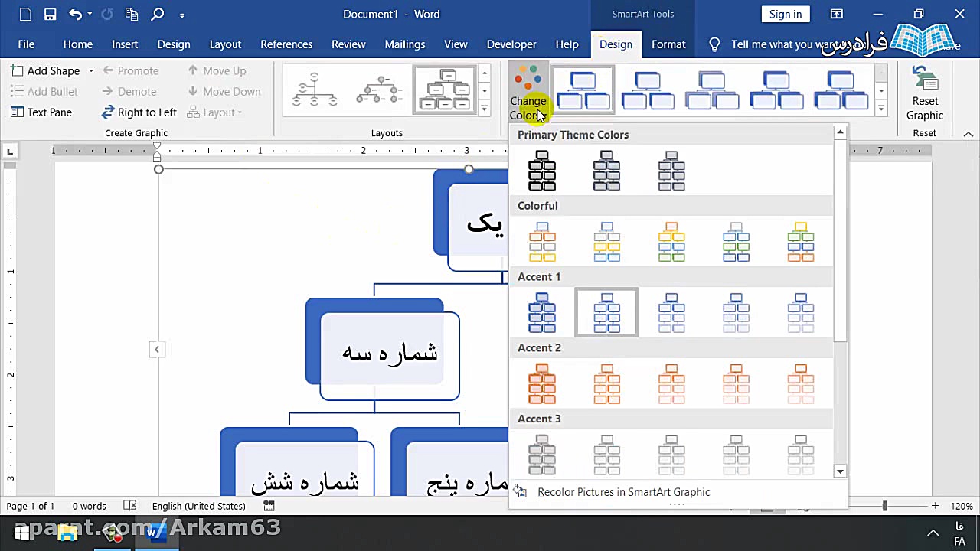The width and height of the screenshot is (980, 551).
Task: Open Customize Quick Access Toolbar dropdown
Action: tap(181, 15)
